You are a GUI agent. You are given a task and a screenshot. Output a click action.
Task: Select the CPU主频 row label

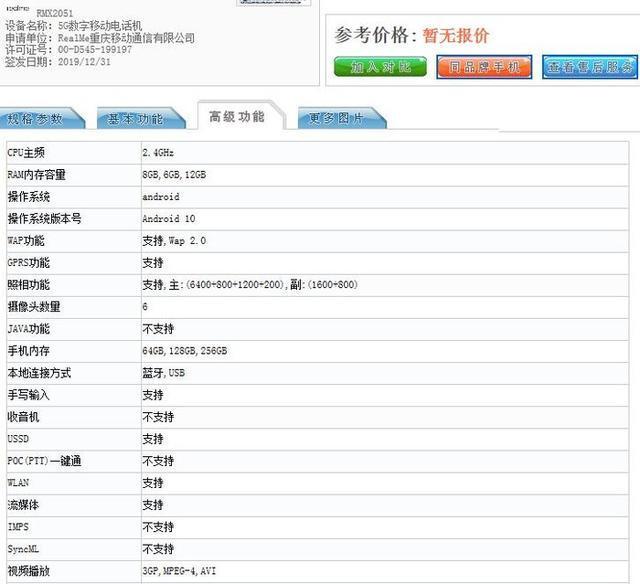[x=27, y=152]
